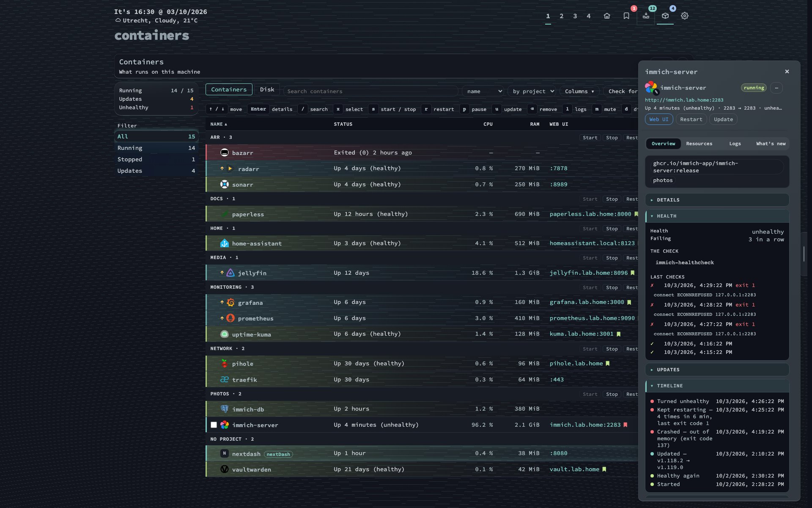Image resolution: width=812 pixels, height=508 pixels.
Task: Click the grafana container icon
Action: pos(230,302)
